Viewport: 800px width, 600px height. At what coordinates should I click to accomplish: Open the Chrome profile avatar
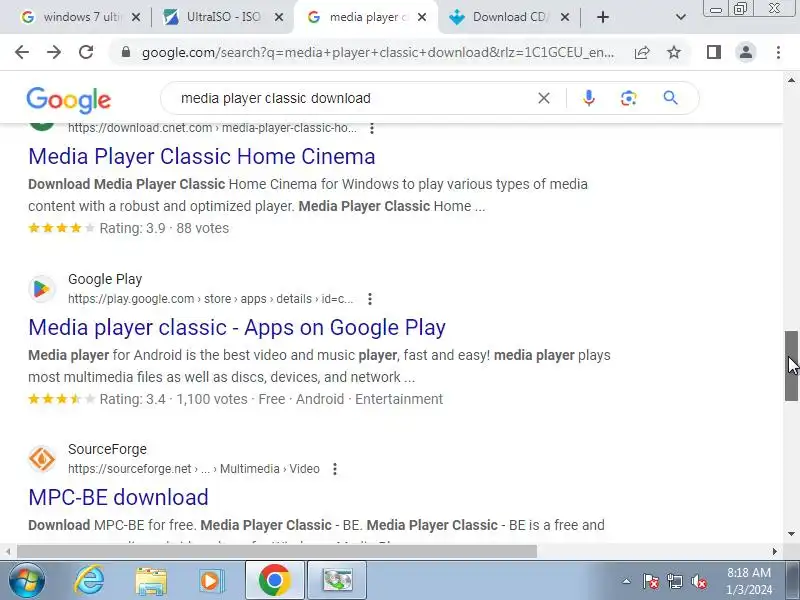click(x=746, y=52)
